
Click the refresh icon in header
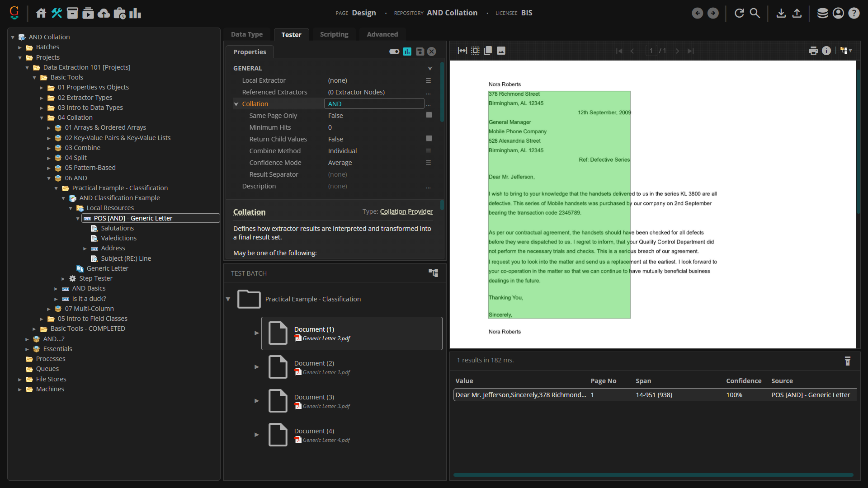(x=739, y=13)
